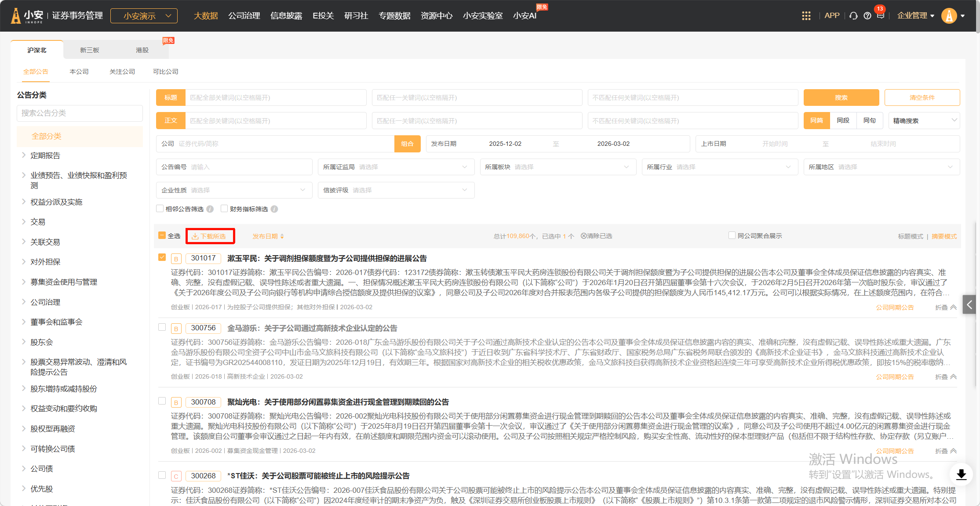
Task: Open the 公司治理 menu
Action: [x=244, y=16]
